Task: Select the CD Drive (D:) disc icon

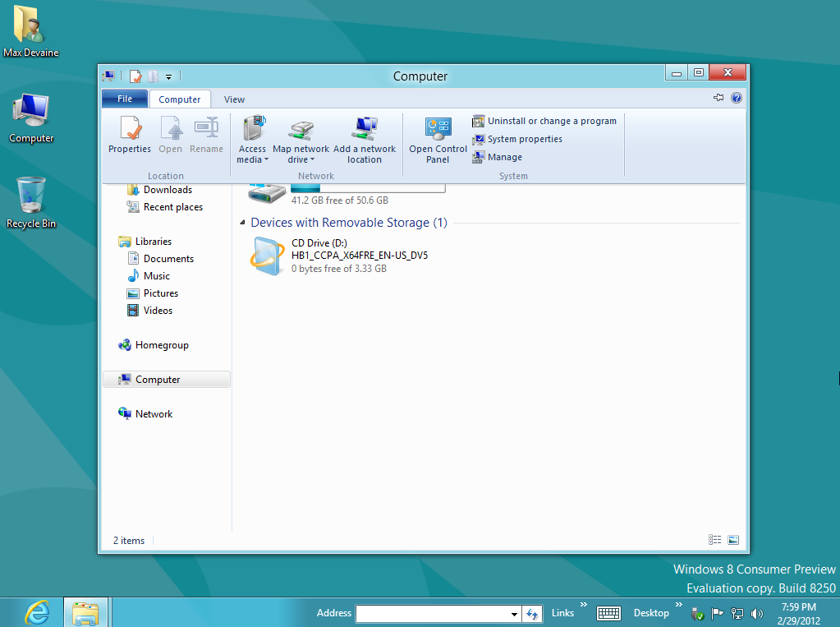Action: coord(268,256)
